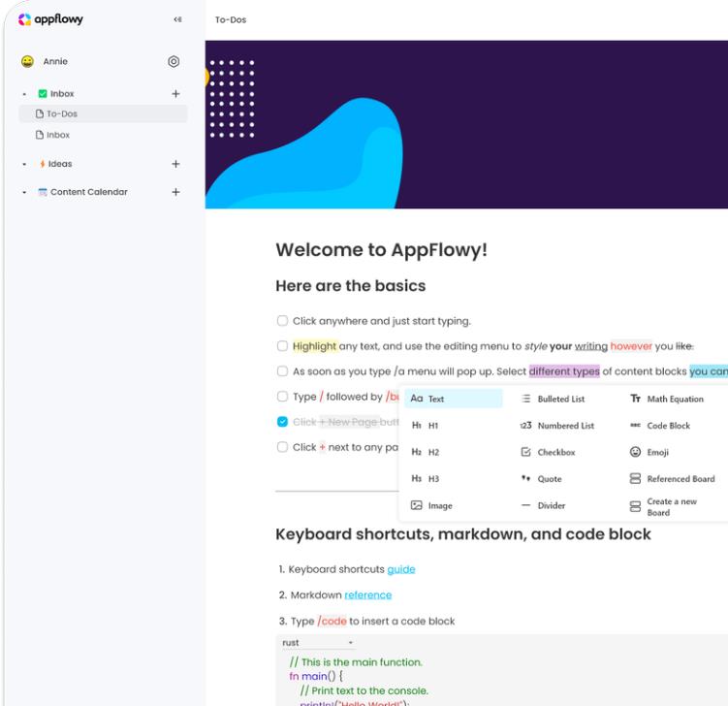Click the 'Here are the basics' heading
The image size is (728, 706).
click(351, 286)
